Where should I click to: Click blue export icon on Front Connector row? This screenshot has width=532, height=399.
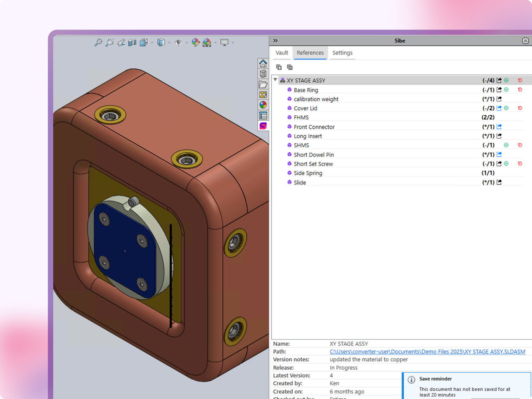coord(499,127)
